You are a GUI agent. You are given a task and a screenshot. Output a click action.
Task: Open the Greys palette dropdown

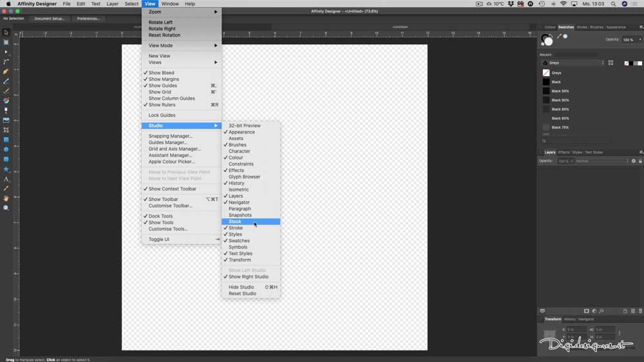[573, 63]
